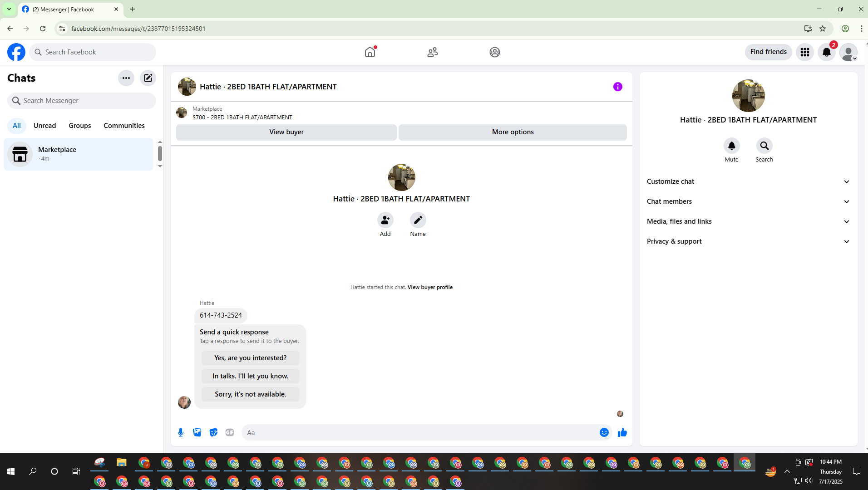Choose a GIF
The image size is (868, 490).
(x=230, y=432)
